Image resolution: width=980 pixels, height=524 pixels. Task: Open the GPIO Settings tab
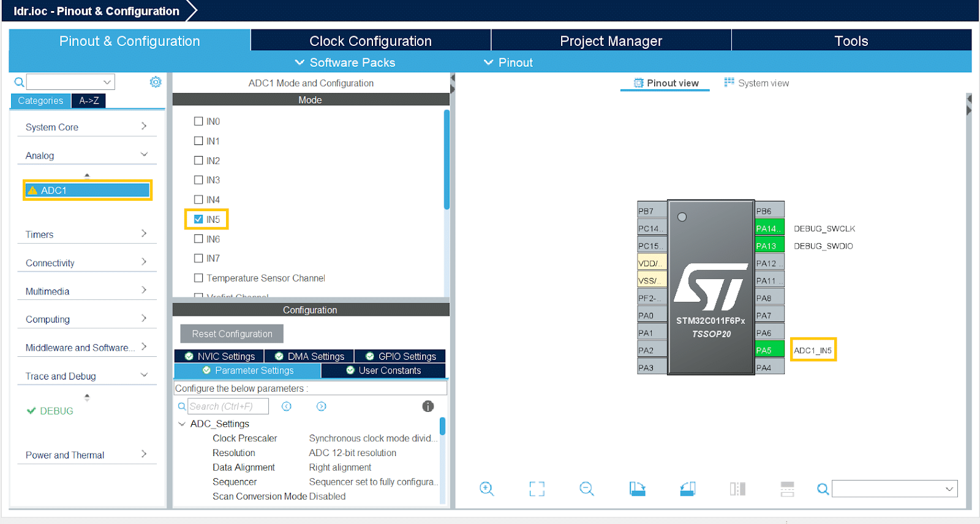tap(401, 356)
